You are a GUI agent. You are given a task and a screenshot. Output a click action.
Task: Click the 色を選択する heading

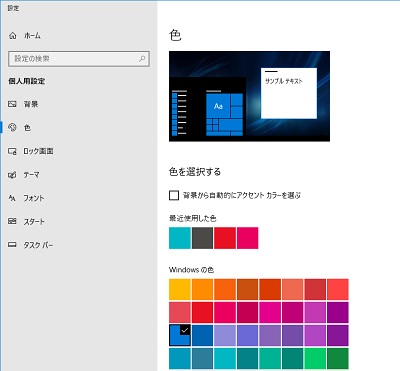[195, 172]
